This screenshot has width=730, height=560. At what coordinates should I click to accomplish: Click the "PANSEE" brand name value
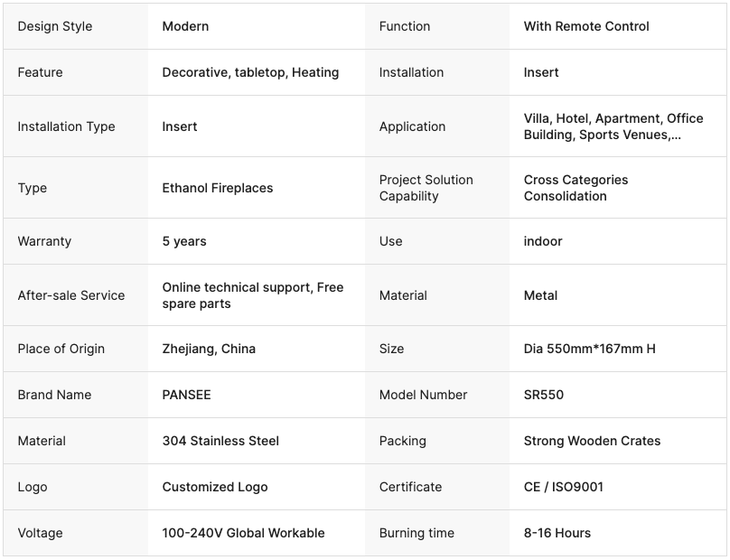point(186,395)
